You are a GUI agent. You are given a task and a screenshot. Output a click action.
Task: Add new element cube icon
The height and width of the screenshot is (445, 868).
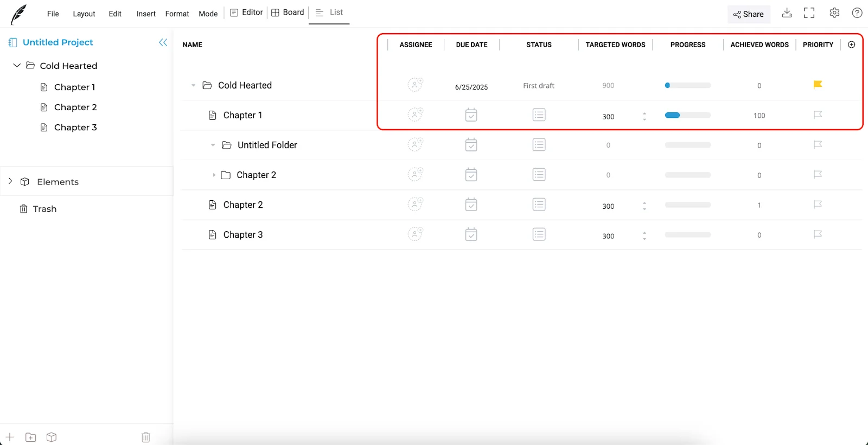52,437
